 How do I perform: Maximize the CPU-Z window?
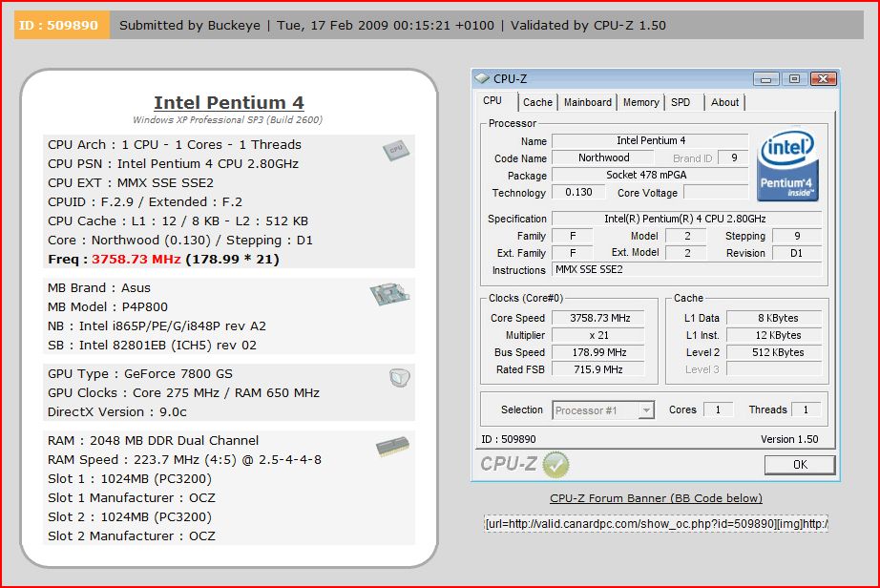click(794, 79)
